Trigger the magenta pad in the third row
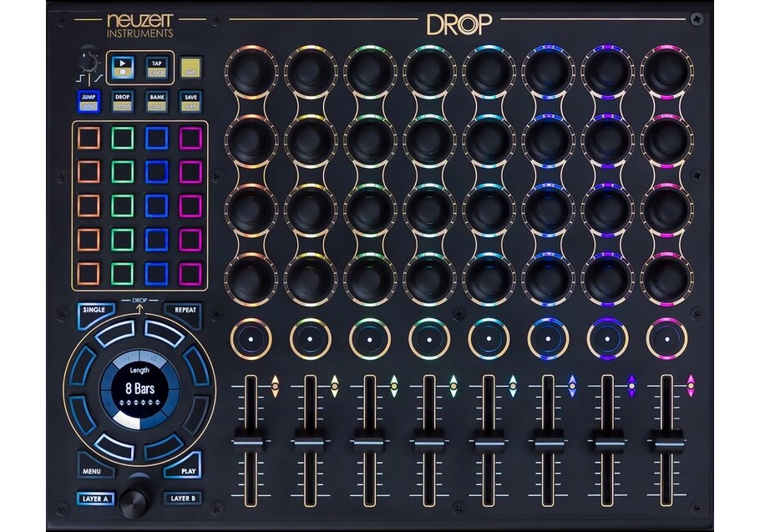The image size is (760, 532). tap(190, 206)
